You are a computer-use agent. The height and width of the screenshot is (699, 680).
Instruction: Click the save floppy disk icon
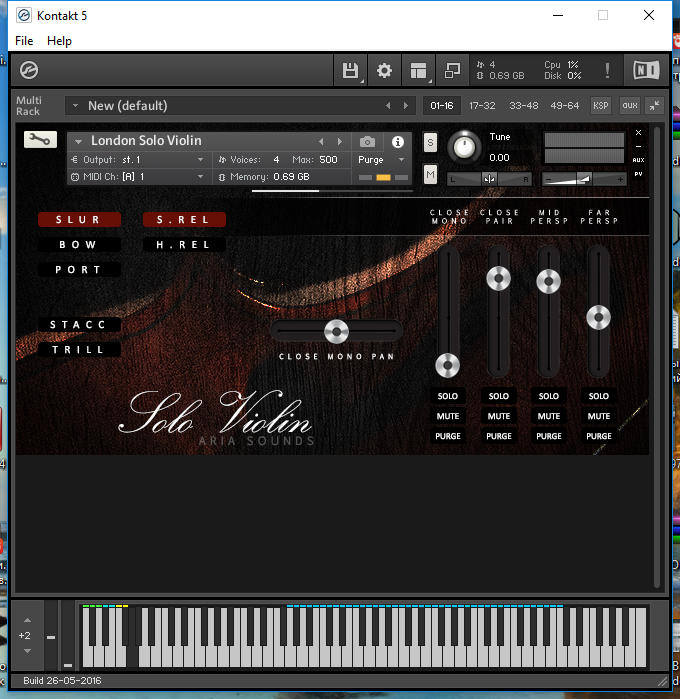[x=351, y=71]
